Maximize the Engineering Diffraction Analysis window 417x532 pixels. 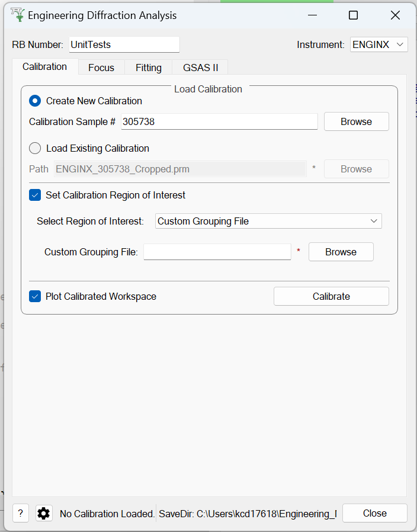pyautogui.click(x=353, y=15)
